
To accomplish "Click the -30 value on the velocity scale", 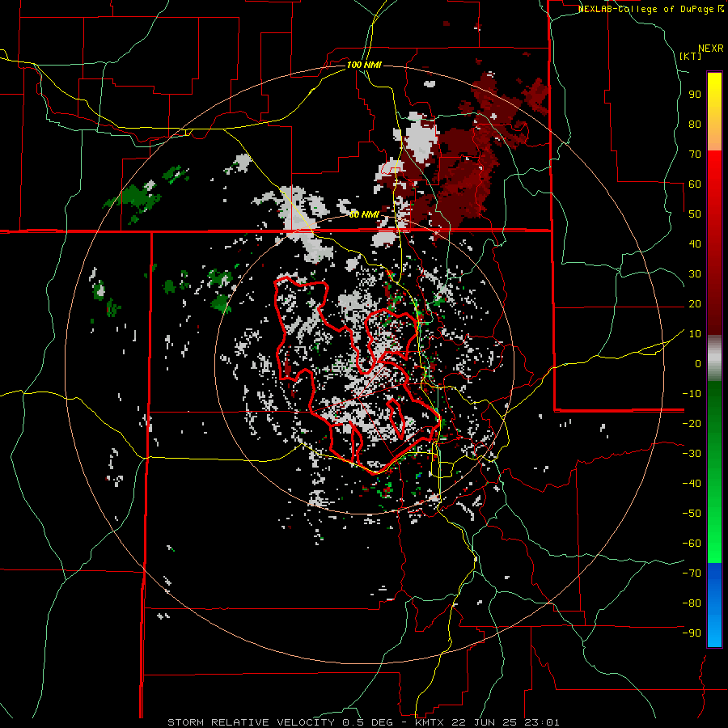I will (692, 454).
